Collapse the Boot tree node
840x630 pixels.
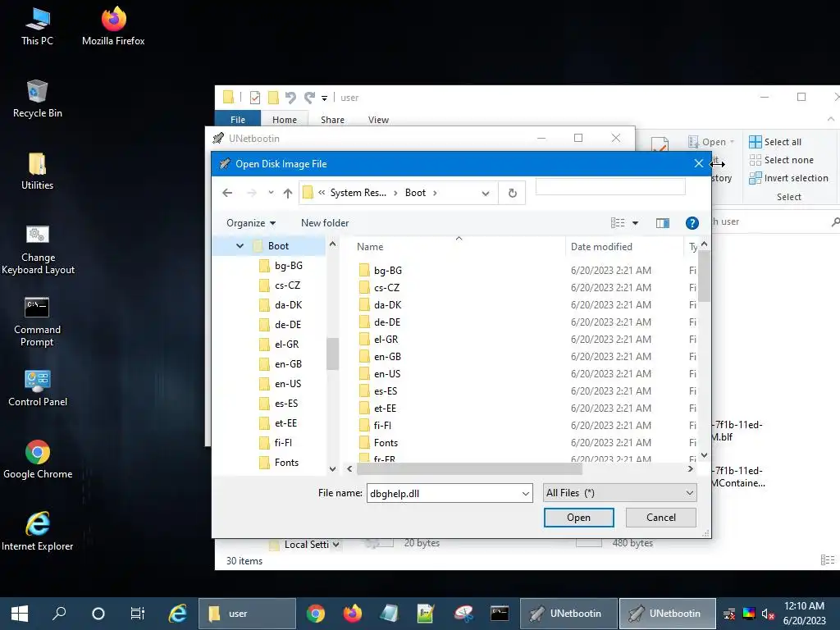coord(240,246)
